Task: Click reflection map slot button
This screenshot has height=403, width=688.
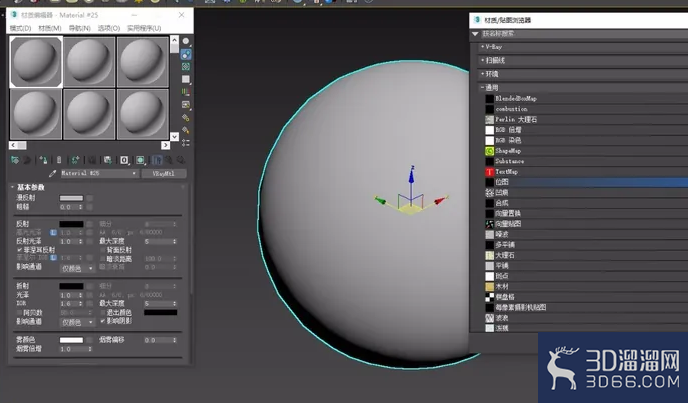Action: pyautogui.click(x=90, y=224)
